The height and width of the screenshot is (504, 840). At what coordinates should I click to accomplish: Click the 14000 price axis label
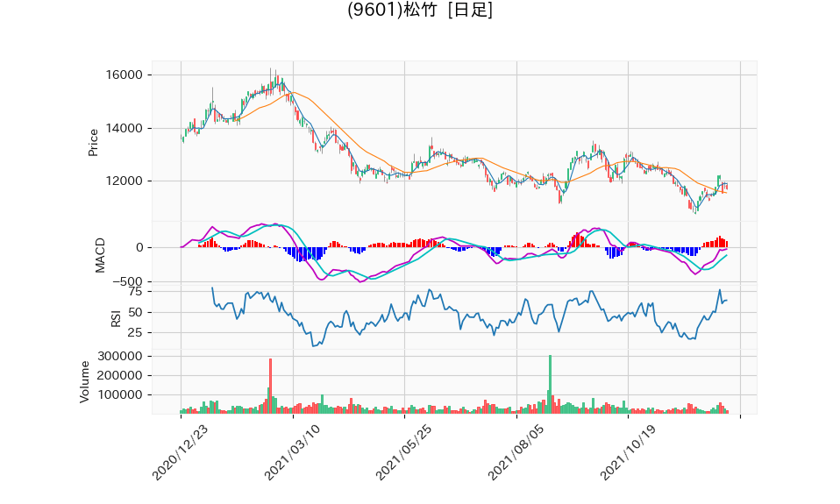125,128
